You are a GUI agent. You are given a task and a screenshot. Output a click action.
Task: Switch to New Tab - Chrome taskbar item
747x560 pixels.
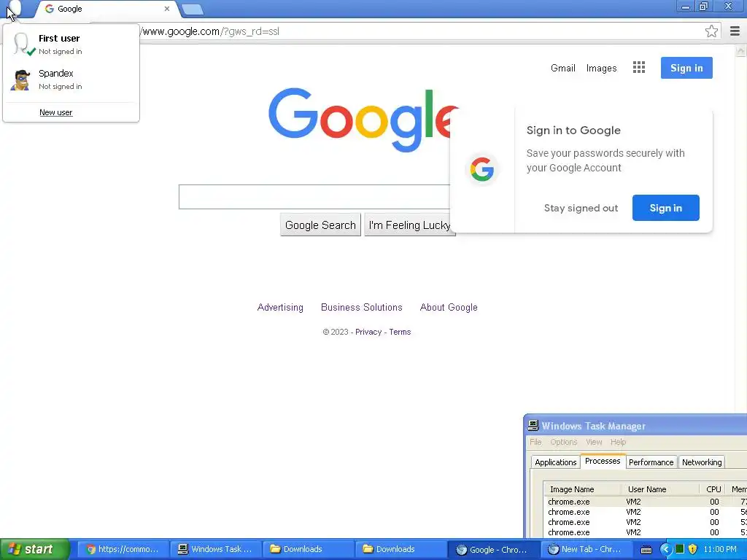tap(587, 549)
